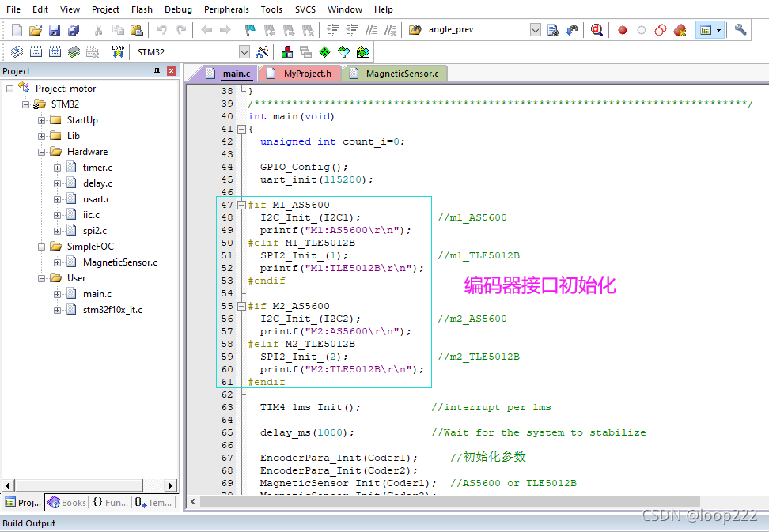
Task: Select spi2.c in project tree
Action: click(95, 231)
